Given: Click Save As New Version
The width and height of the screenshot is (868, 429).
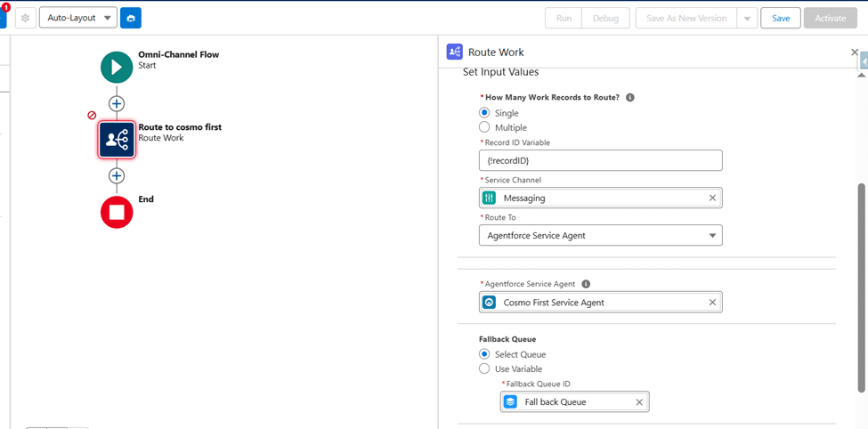Looking at the screenshot, I should (686, 18).
